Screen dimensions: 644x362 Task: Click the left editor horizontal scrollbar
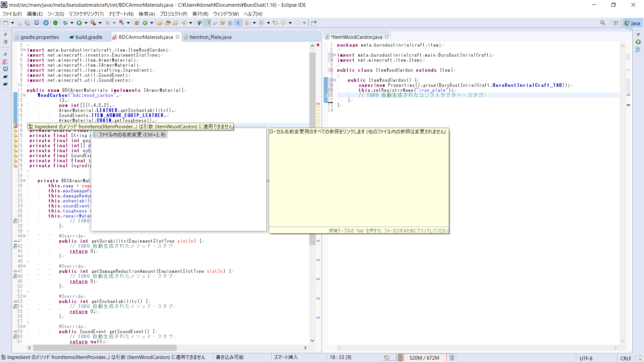105,348
